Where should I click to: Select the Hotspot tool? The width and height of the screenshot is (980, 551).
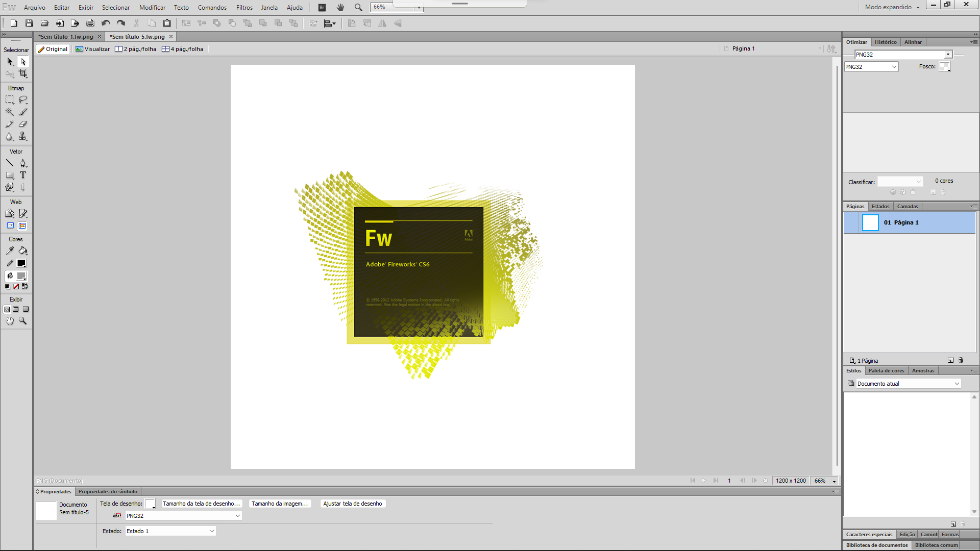[10, 214]
